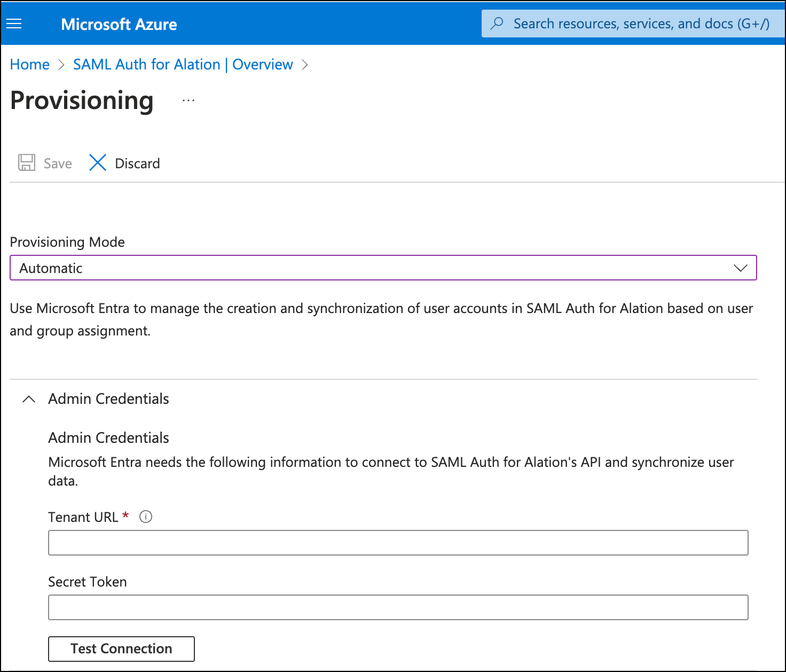
Task: Click the Provisioning Mode label
Action: [x=67, y=242]
